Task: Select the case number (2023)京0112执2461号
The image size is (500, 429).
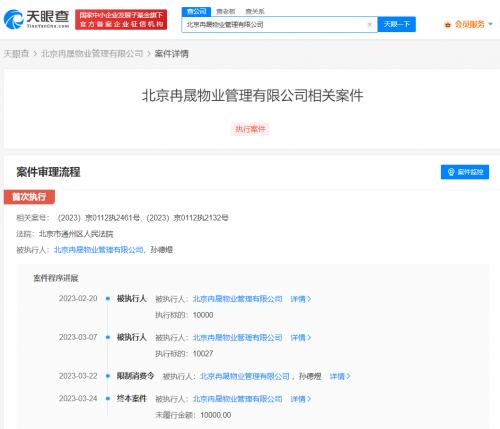Action: coord(99,218)
